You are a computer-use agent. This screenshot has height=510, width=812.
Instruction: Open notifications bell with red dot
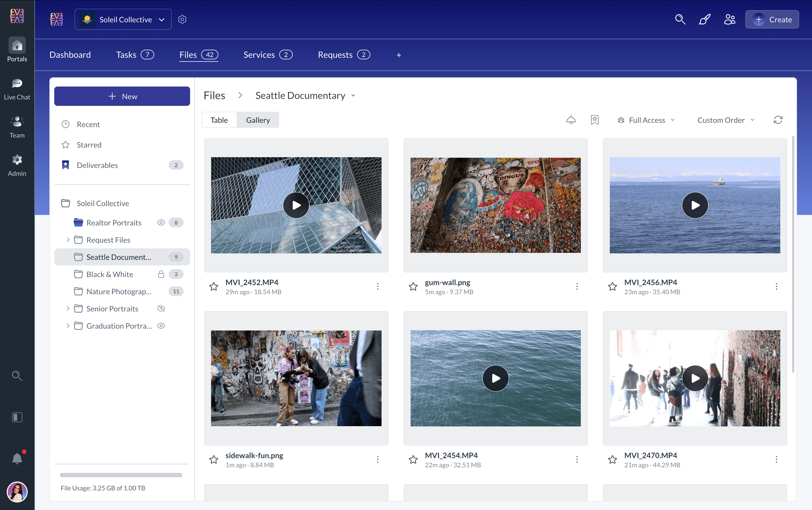(x=17, y=458)
